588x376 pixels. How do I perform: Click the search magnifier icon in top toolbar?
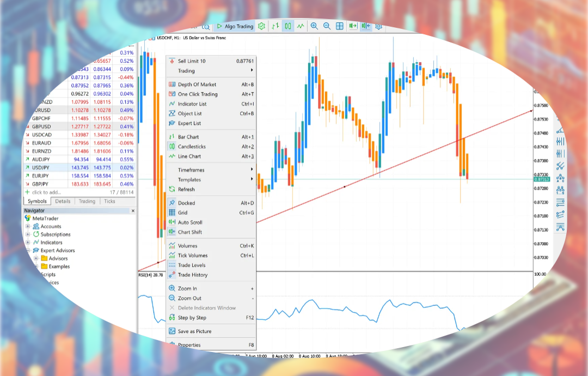click(x=206, y=27)
